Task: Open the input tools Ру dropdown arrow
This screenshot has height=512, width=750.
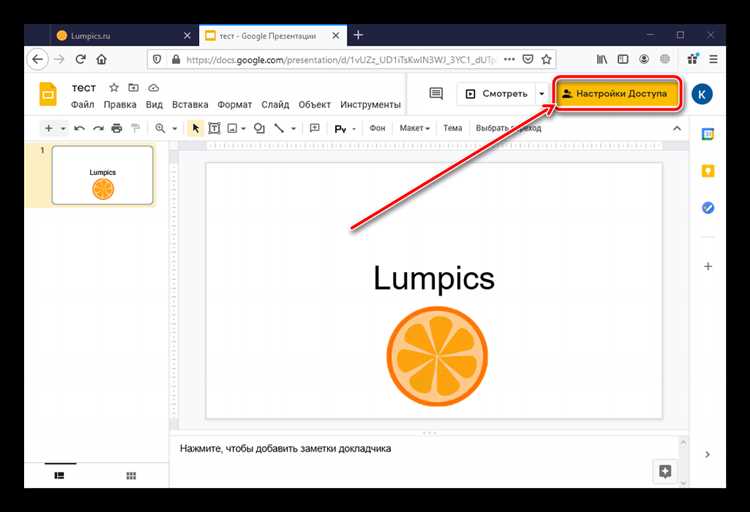Action: 354,129
